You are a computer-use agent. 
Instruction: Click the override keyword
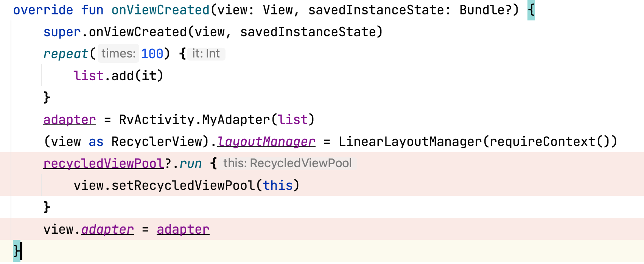tap(43, 10)
